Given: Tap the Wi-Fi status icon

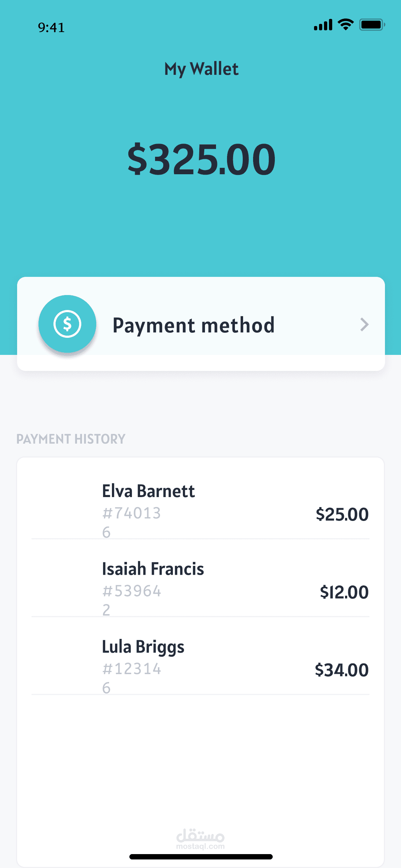Looking at the screenshot, I should point(345,25).
